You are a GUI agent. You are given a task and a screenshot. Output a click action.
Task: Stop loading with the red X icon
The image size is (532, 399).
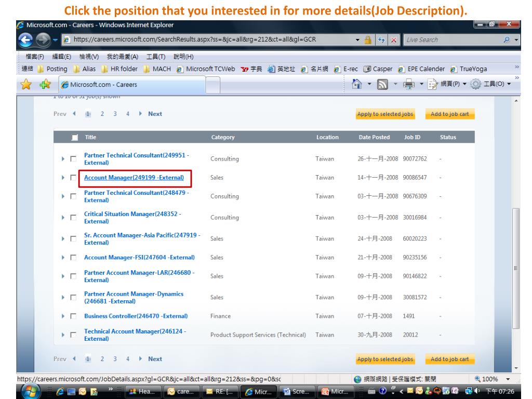[x=394, y=40]
